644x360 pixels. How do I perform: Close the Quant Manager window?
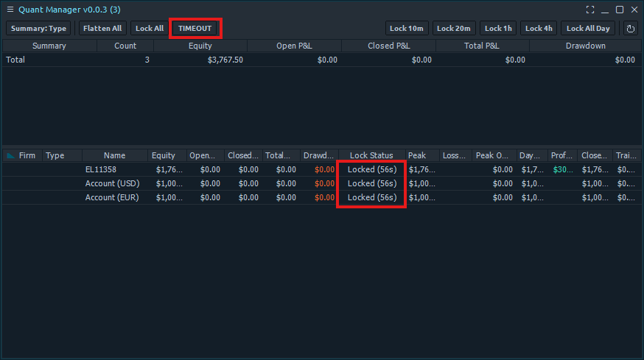634,10
